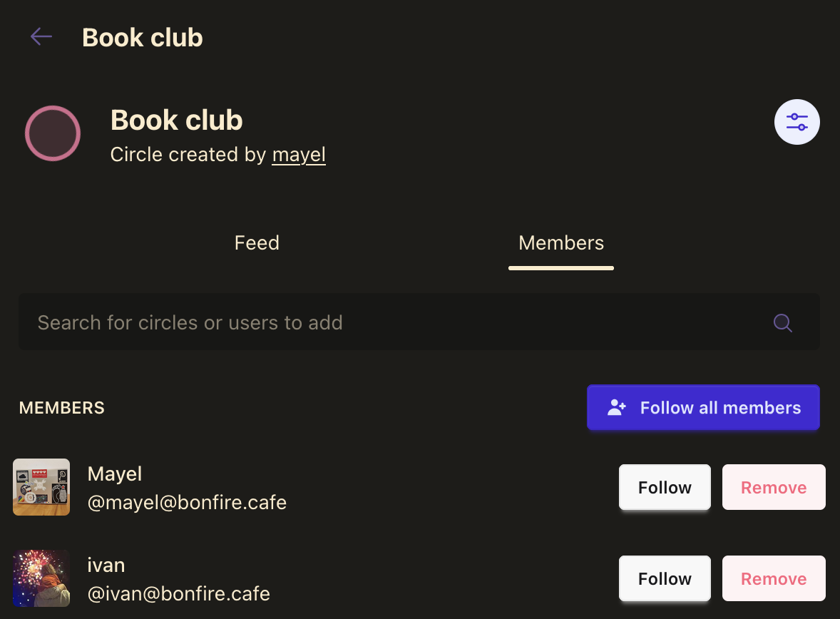This screenshot has height=619, width=840.
Task: Follow the member ivan
Action: pos(665,578)
